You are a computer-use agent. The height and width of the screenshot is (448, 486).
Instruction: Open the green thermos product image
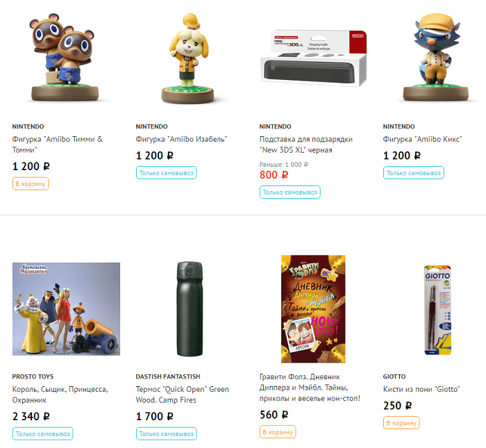[190, 309]
